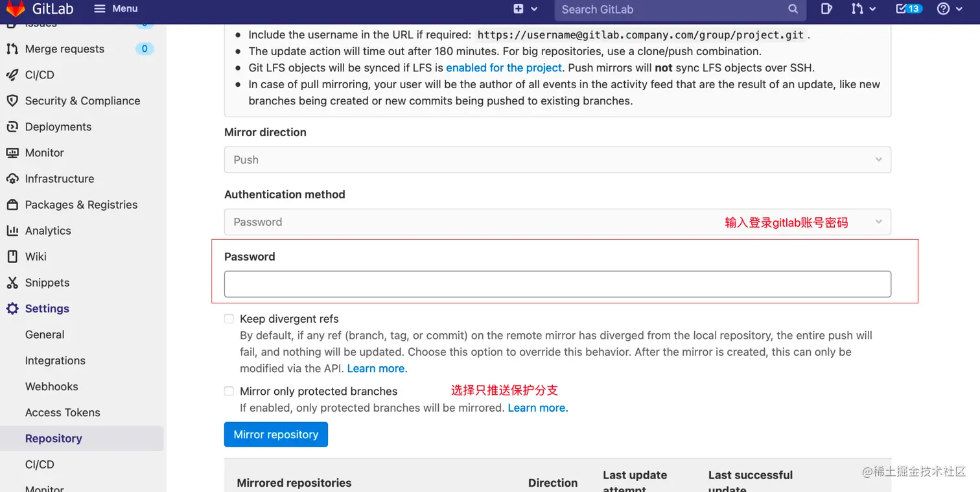Open the hamburger Menu button
Image resolution: width=980 pixels, height=492 pixels.
coord(116,8)
